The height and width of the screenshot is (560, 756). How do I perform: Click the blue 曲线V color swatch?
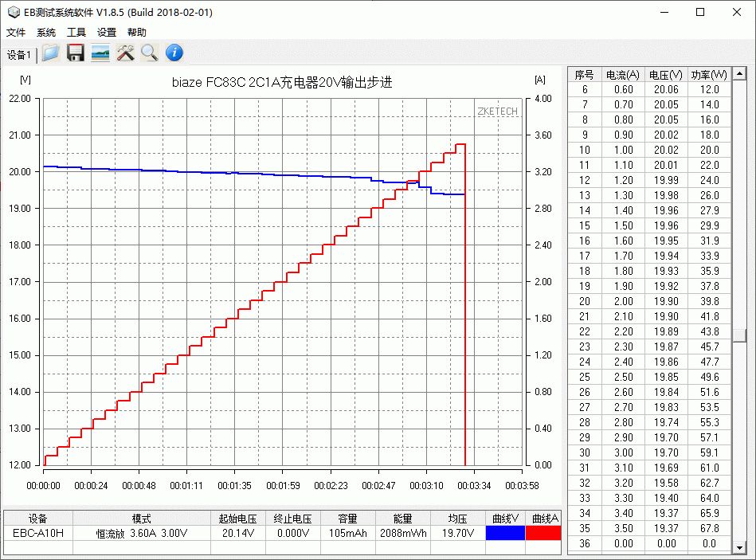coord(505,533)
